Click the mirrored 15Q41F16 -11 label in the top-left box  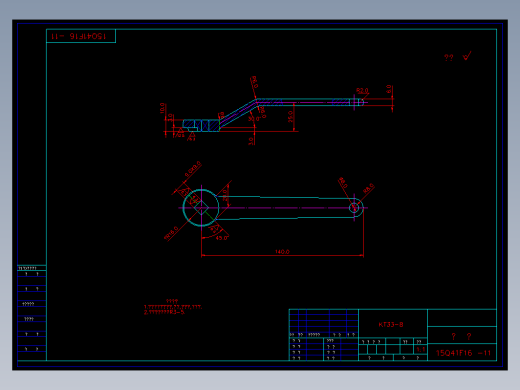pos(79,36)
